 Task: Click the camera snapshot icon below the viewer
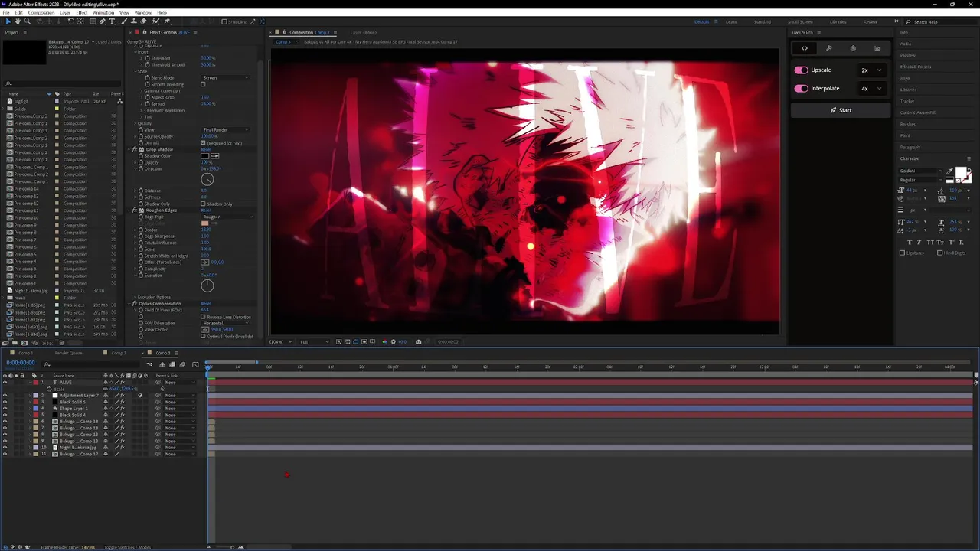point(418,341)
